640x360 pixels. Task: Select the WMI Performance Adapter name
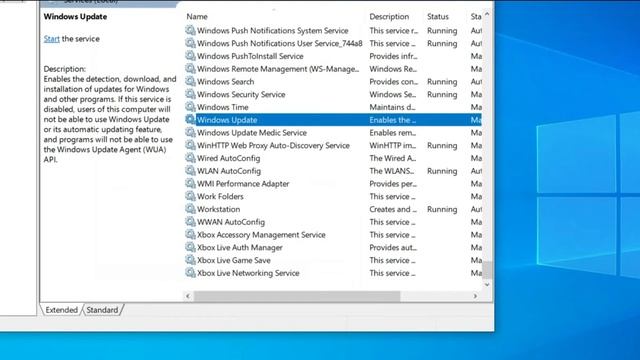click(x=243, y=184)
